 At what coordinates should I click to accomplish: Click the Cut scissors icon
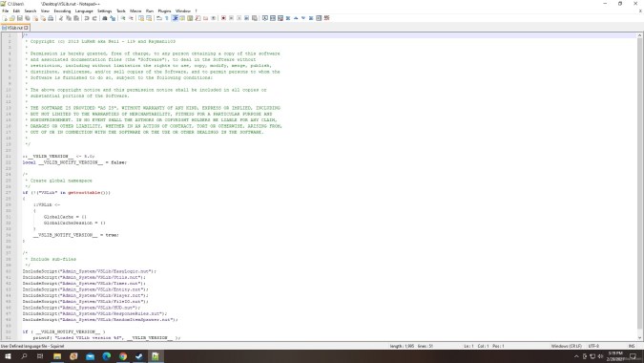(61, 18)
